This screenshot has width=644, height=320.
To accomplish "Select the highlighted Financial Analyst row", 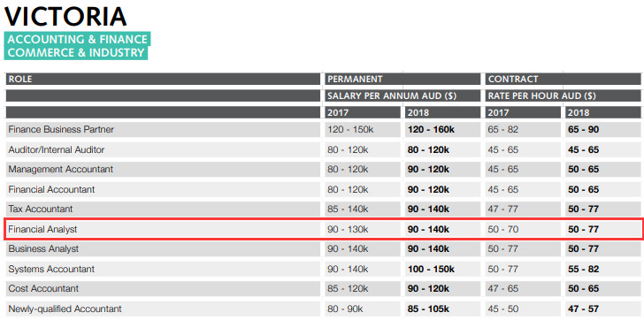I will click(322, 229).
